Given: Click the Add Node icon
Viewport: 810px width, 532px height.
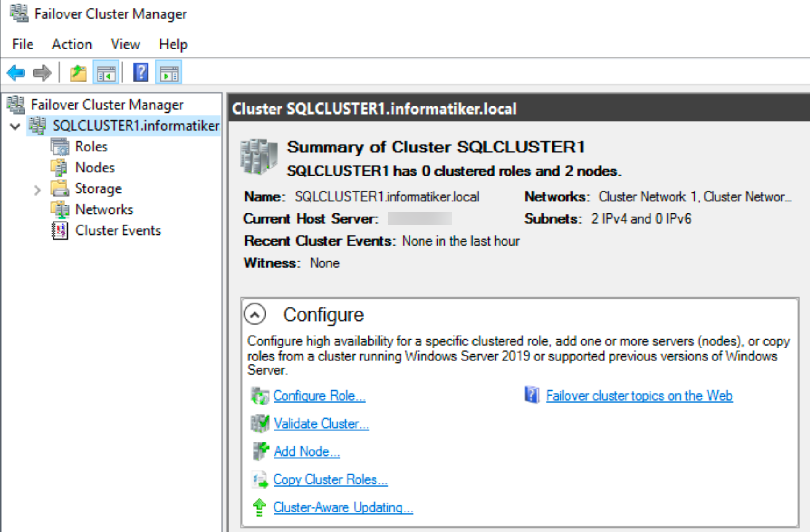Looking at the screenshot, I should click(260, 451).
